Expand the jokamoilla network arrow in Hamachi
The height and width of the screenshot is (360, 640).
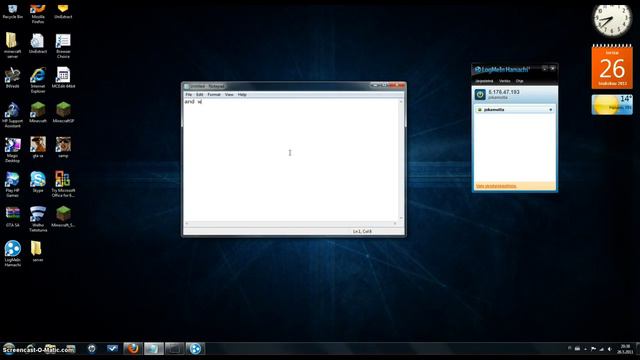point(551,110)
